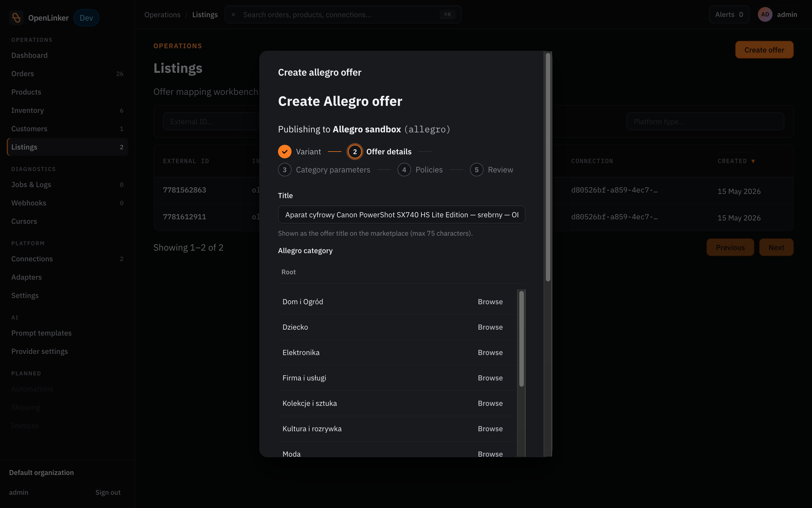Screen dimensions: 812x508
Task: Select step 2 Offer details circle
Action: (x=355, y=152)
